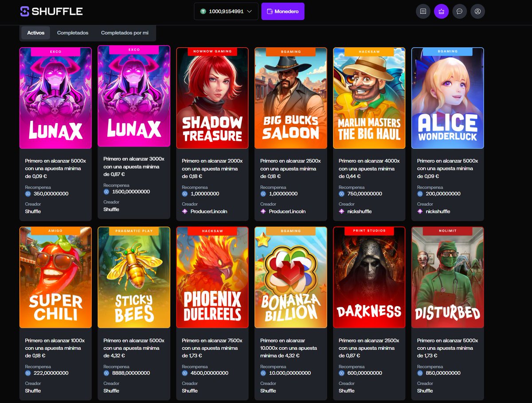Image resolution: width=532 pixels, height=403 pixels.
Task: Open the user profile icon
Action: [x=477, y=11]
